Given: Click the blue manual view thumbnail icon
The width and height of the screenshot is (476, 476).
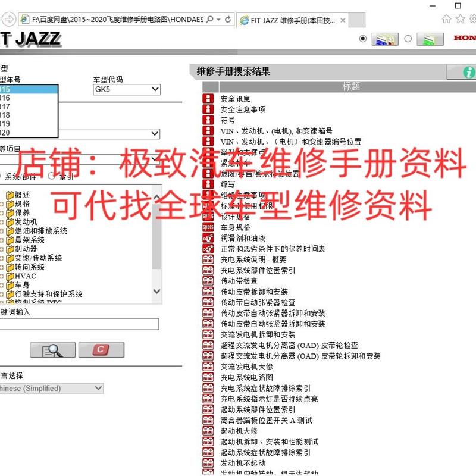Looking at the screenshot, I should click(x=385, y=39).
